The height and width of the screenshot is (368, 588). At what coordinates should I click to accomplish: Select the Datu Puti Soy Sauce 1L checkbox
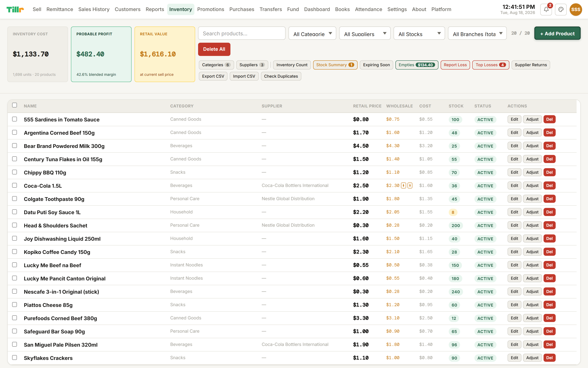tap(15, 212)
